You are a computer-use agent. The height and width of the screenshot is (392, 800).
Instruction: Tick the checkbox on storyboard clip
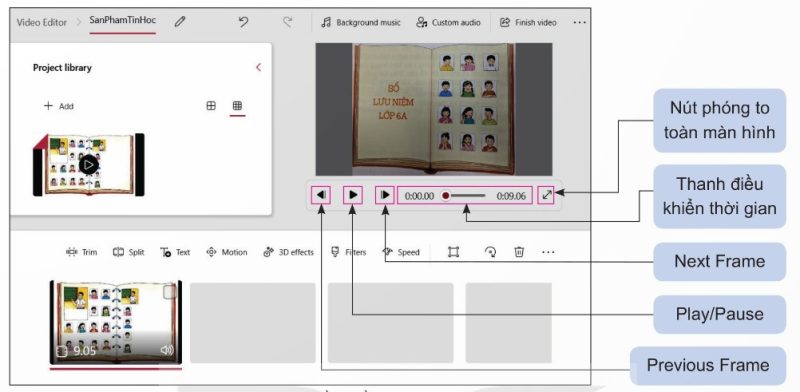pyautogui.click(x=169, y=292)
